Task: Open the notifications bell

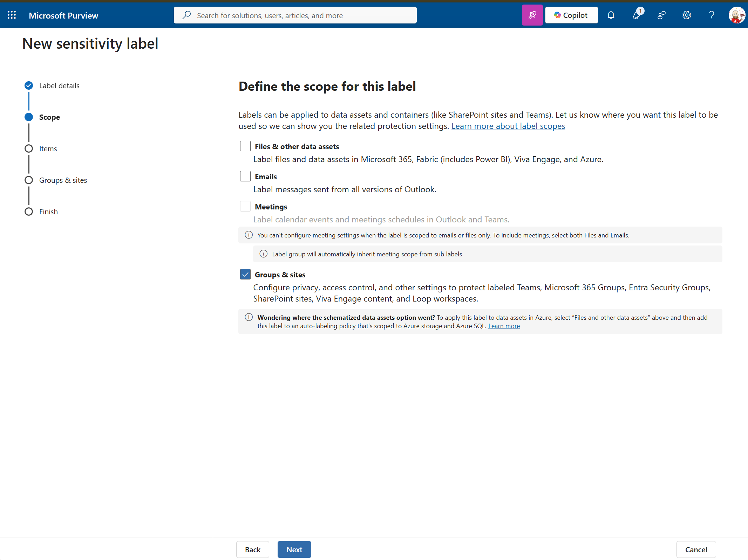Action: [611, 15]
